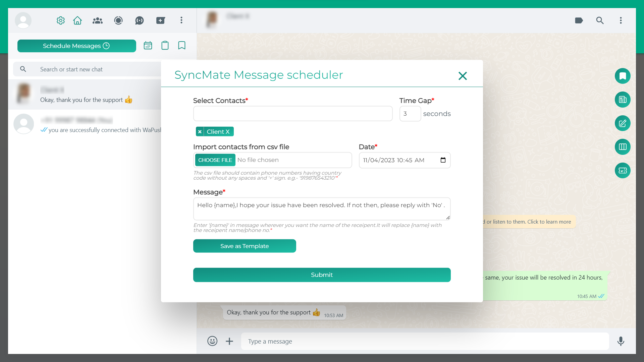The height and width of the screenshot is (362, 644).
Task: Click the outgoing message resolved in 24 hours
Action: tap(545, 286)
